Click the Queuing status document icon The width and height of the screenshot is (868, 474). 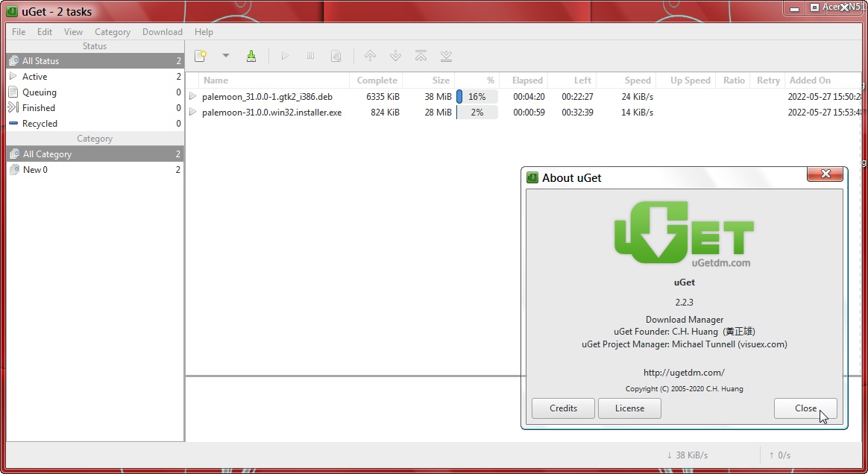point(14,92)
